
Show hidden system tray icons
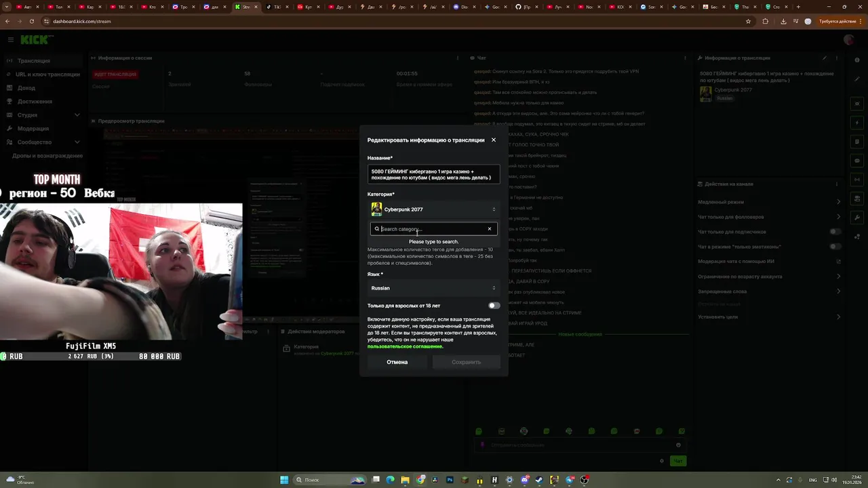point(778,480)
